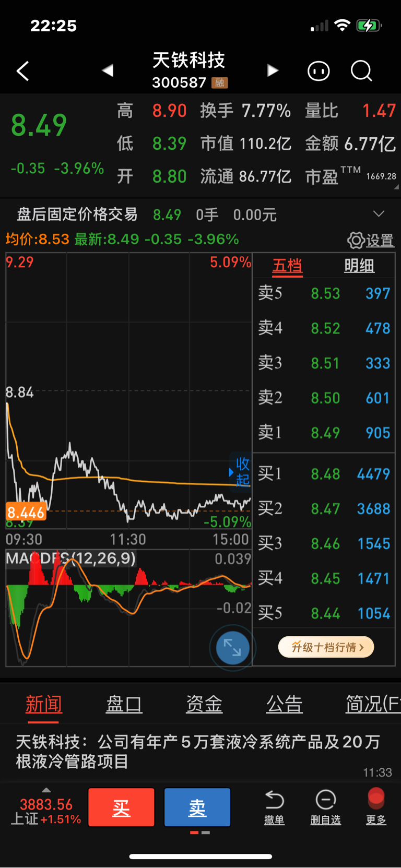Open the 公告 tab

285,705
